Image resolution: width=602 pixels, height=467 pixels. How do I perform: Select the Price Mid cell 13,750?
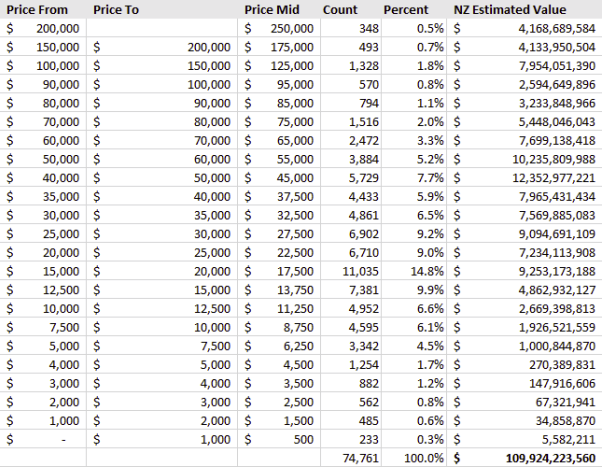tap(279, 290)
